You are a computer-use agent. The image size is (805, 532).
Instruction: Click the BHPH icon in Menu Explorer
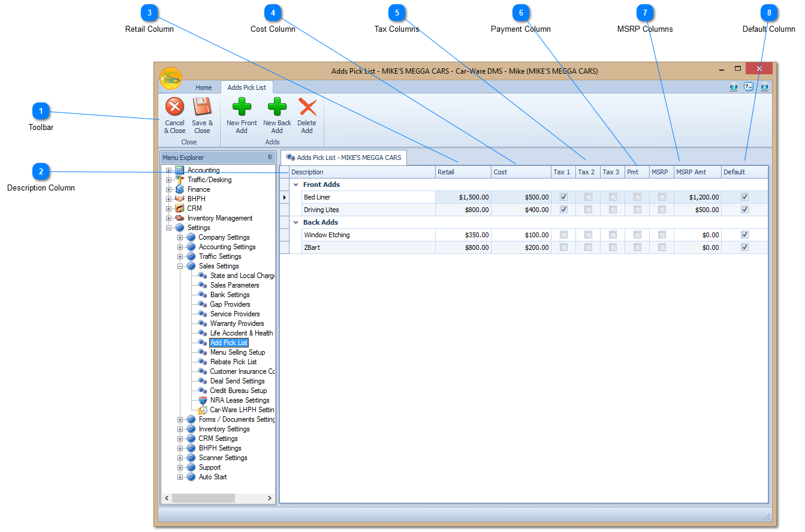tap(179, 199)
